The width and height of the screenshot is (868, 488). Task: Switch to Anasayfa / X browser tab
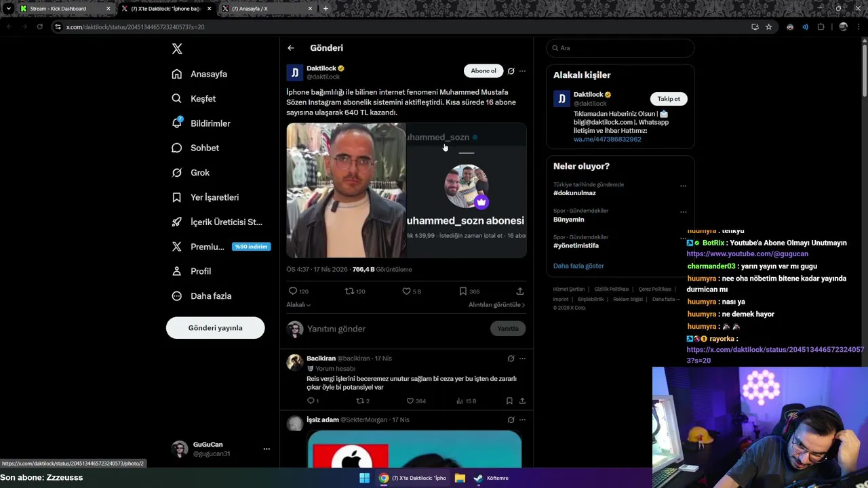[267, 9]
